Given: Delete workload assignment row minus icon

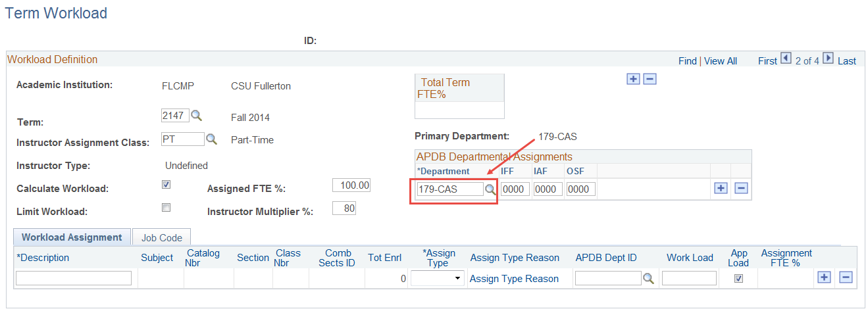Looking at the screenshot, I should (846, 277).
